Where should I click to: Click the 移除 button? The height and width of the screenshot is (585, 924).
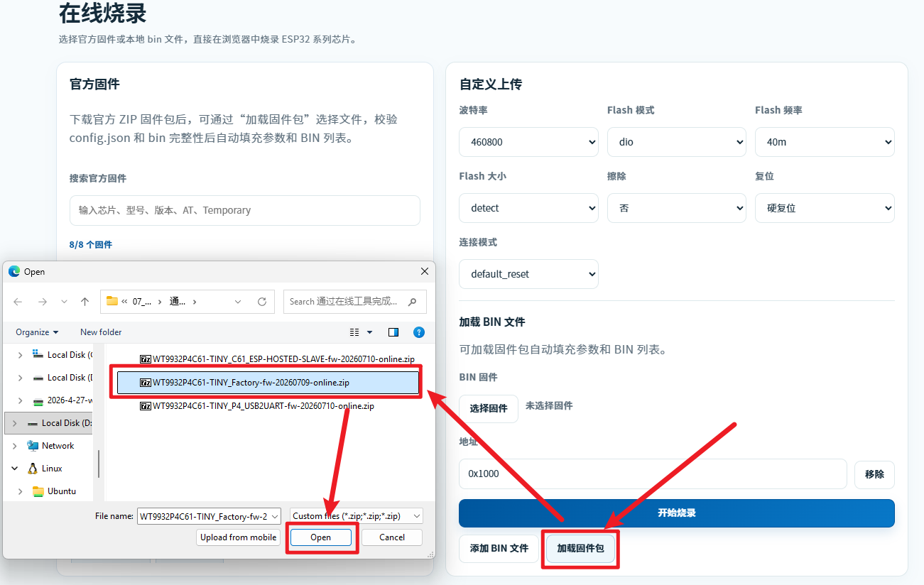(x=874, y=474)
